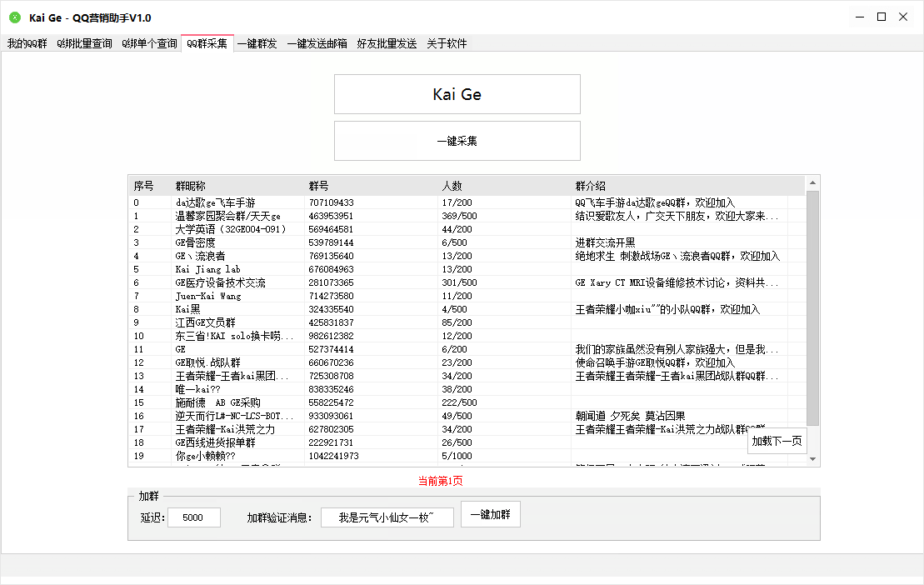This screenshot has width=924, height=585.
Task: Click 加载下一页 to load next page
Action: pyautogui.click(x=777, y=441)
